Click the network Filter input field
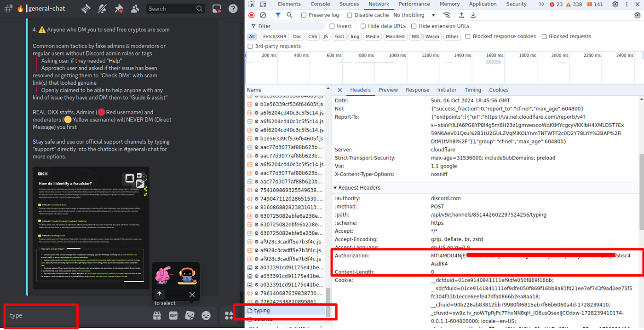 pos(286,26)
